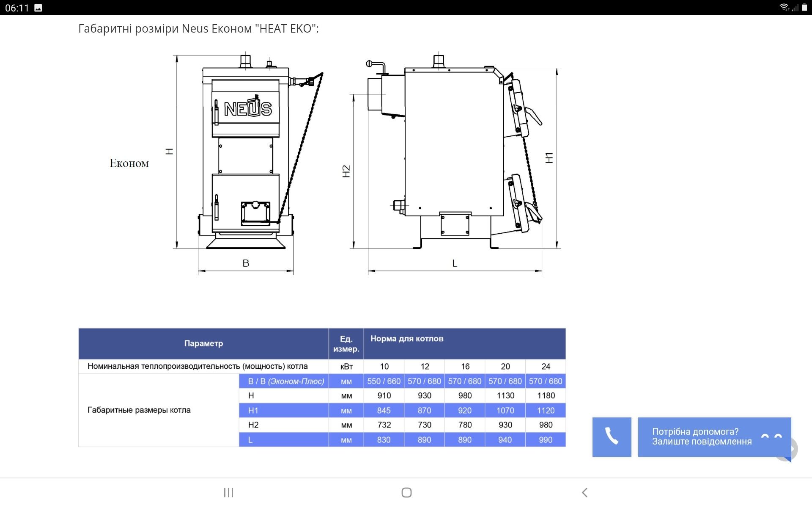Screen dimensions: 812x508
Task: Tap the power value 10 cell
Action: pos(384,367)
